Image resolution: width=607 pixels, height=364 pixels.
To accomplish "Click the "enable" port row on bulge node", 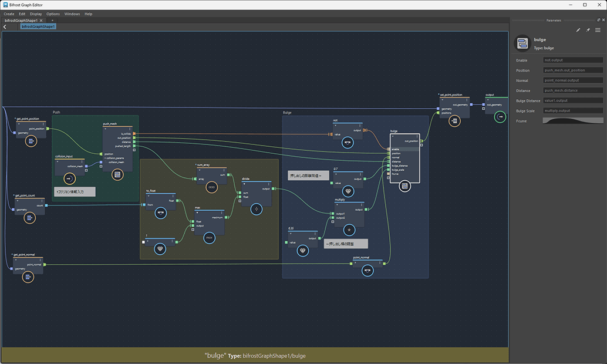I will click(404, 149).
